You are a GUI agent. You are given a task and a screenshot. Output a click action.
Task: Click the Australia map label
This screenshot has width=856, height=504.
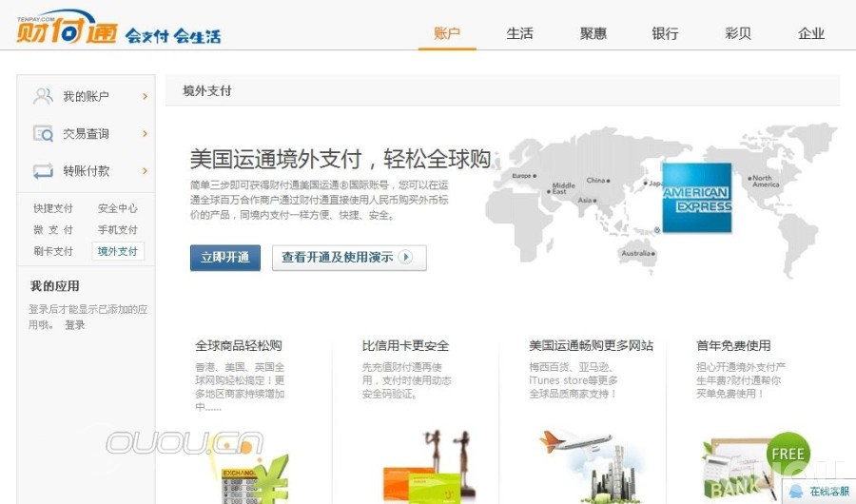point(636,253)
